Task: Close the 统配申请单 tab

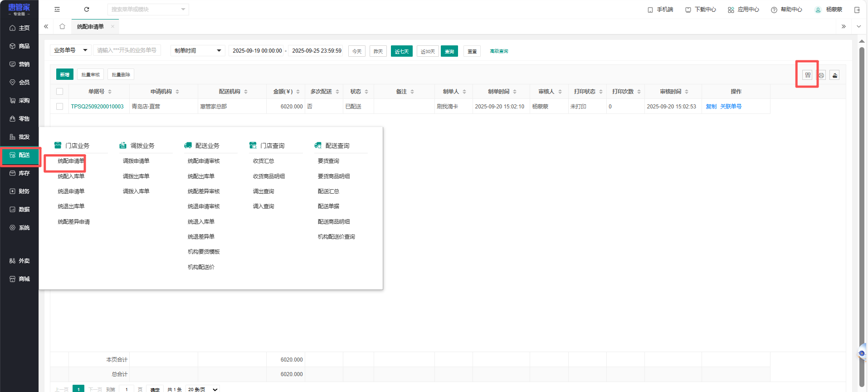Action: point(112,26)
